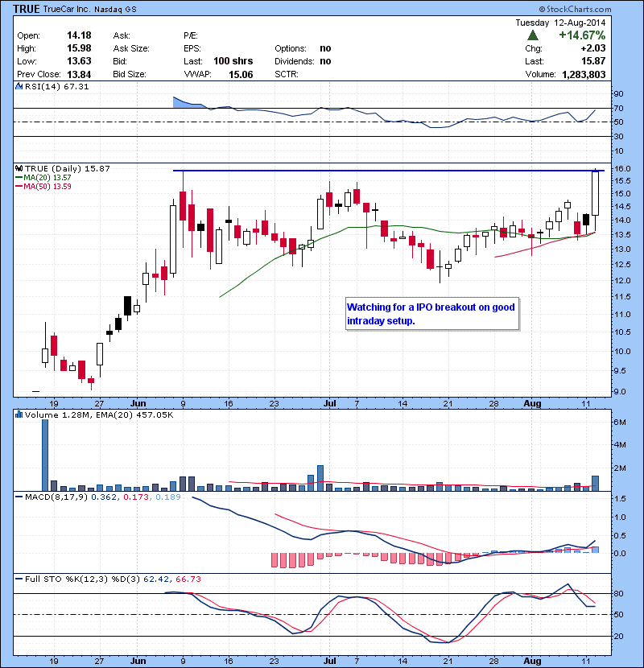The image size is (644, 668).
Task: Click the blue resistance line at 16.0
Action: coord(388,171)
